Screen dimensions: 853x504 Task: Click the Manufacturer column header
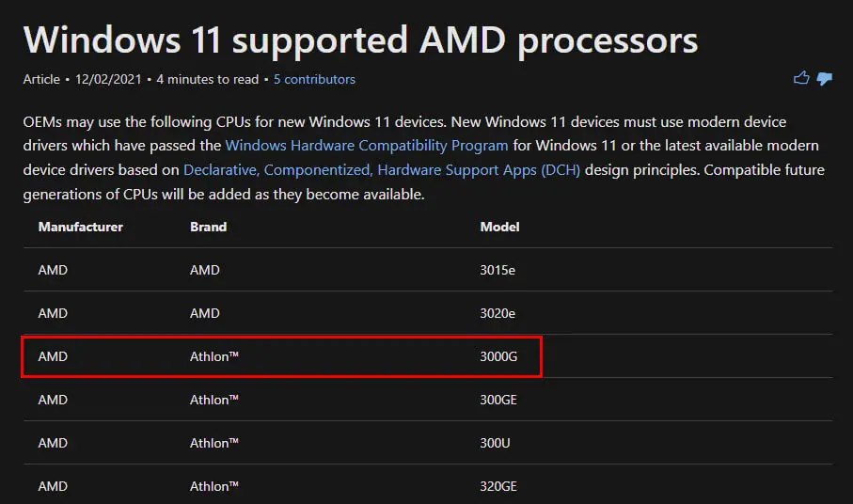point(81,227)
